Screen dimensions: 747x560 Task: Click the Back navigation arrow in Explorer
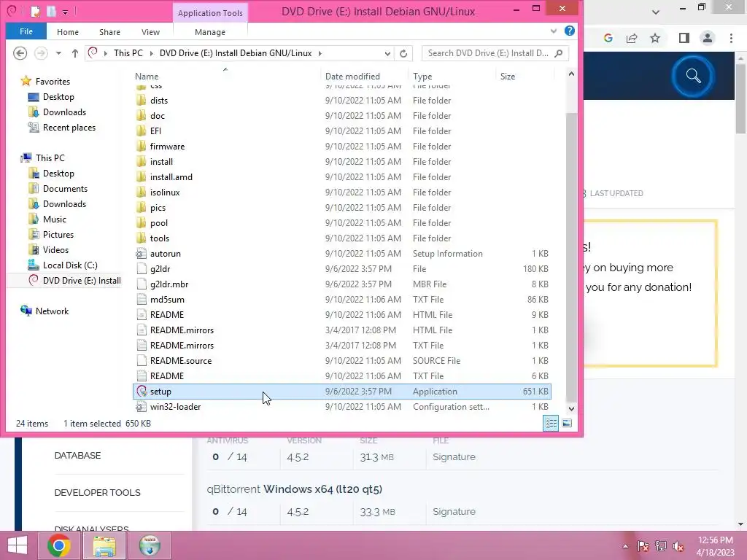(x=20, y=52)
